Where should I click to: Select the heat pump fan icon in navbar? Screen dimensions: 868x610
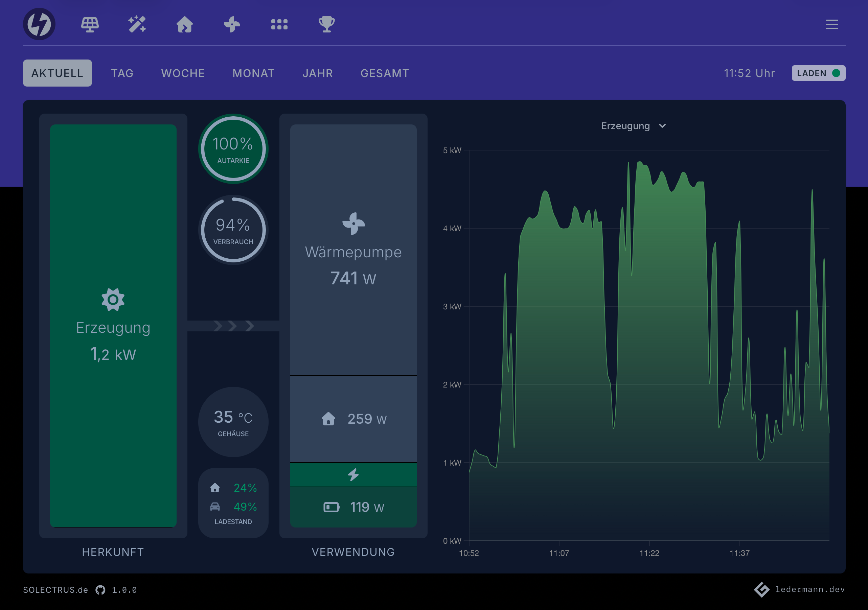point(232,24)
